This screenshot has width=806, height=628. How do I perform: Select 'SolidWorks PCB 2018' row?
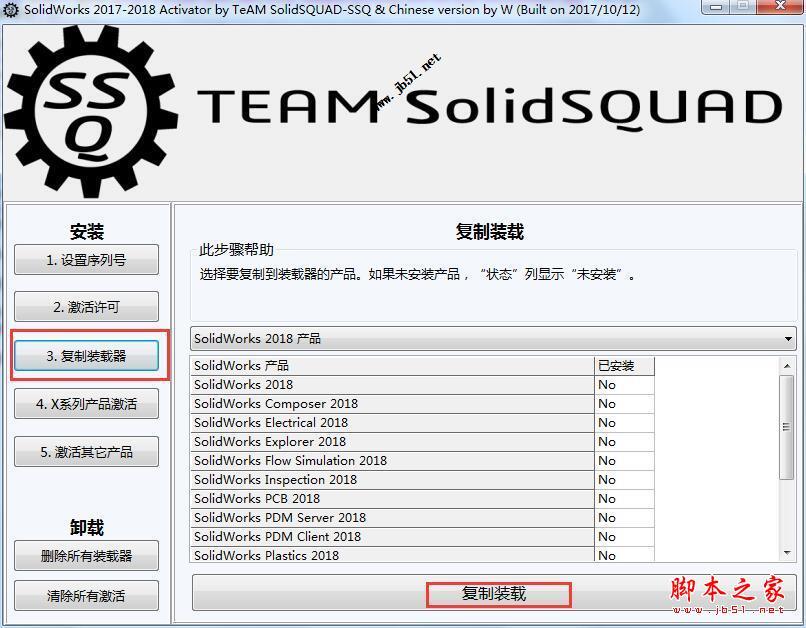pos(423,499)
